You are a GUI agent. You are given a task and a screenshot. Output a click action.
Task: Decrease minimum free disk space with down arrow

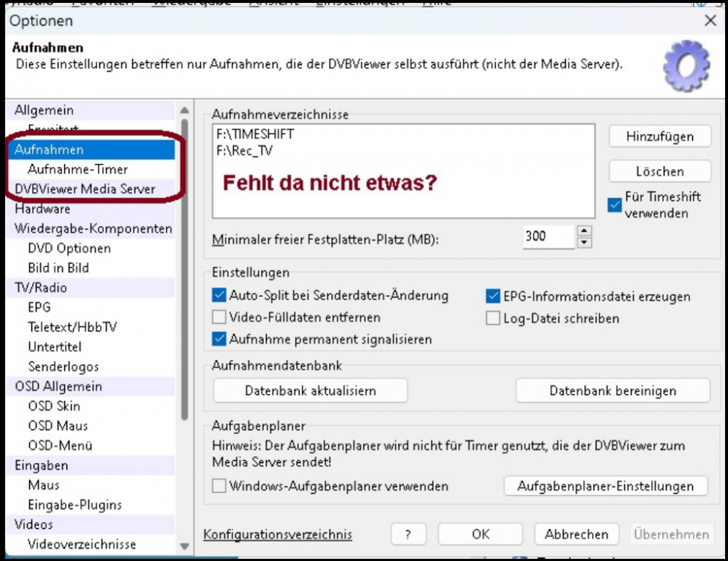click(585, 242)
